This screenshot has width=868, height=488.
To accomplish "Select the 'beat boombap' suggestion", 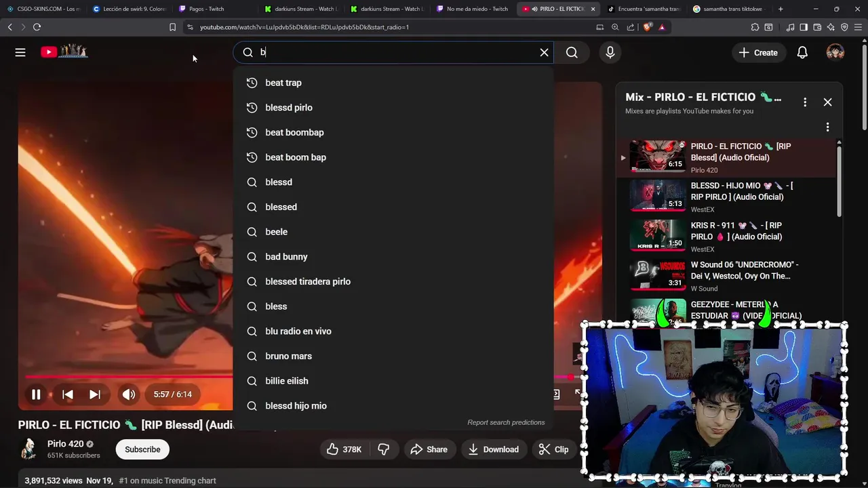I will (x=393, y=132).
